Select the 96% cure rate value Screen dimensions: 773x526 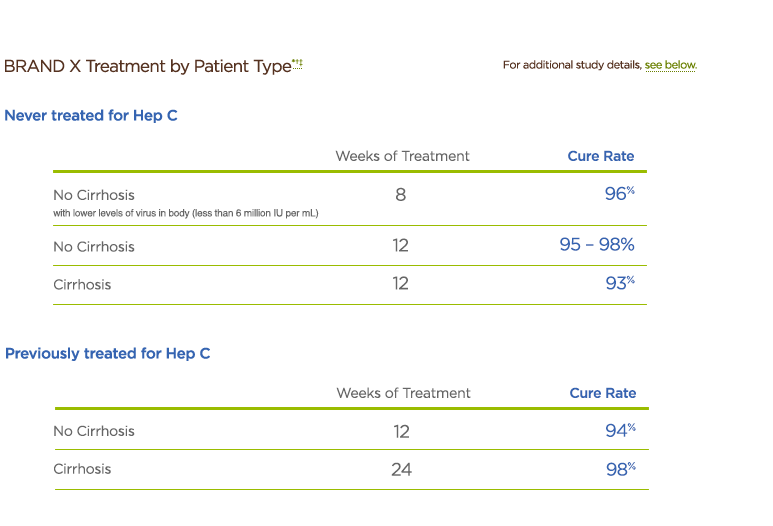(619, 194)
